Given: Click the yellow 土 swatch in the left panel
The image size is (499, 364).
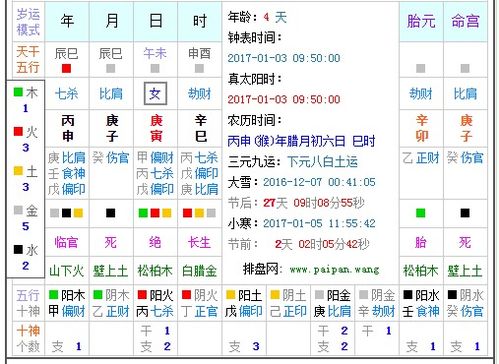Looking at the screenshot, I should point(18,171).
